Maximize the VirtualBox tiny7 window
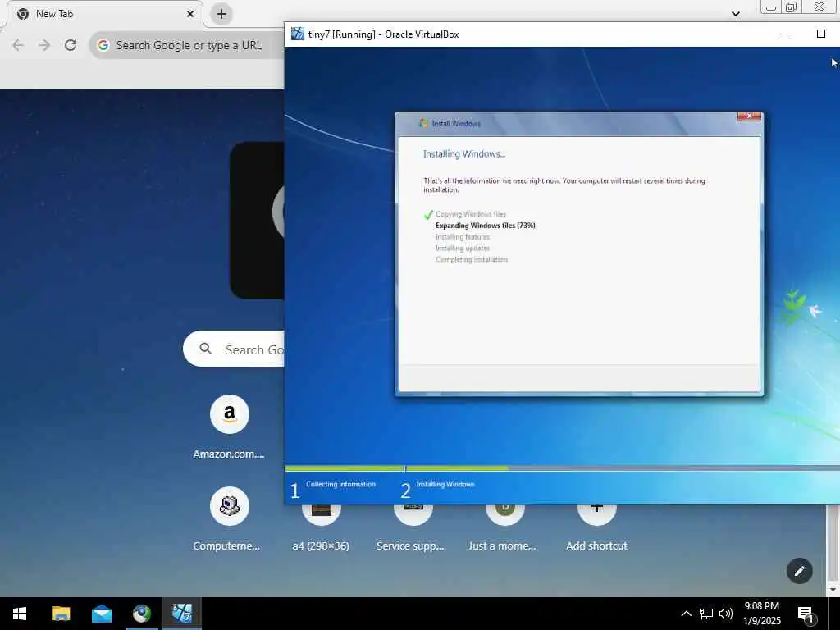The image size is (840, 630). click(x=820, y=34)
